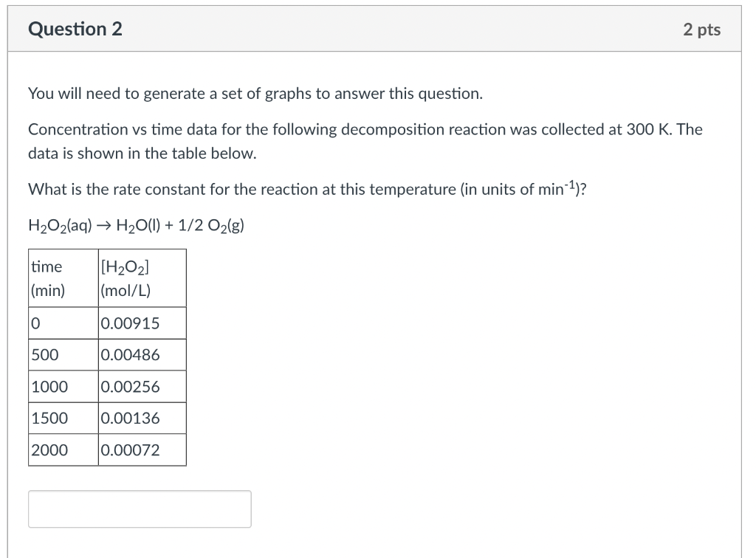The height and width of the screenshot is (558, 756).
Task: Click the text mentioning 300 K
Action: point(365,129)
